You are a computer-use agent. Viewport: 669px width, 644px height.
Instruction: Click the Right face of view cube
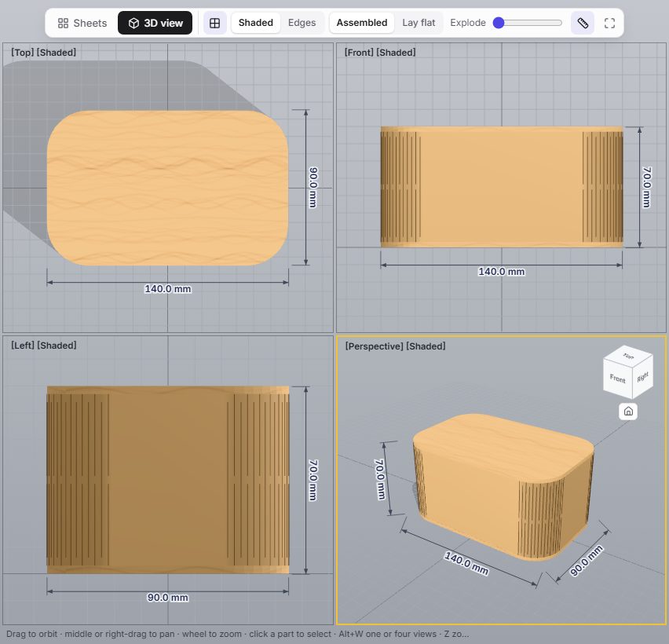click(642, 377)
